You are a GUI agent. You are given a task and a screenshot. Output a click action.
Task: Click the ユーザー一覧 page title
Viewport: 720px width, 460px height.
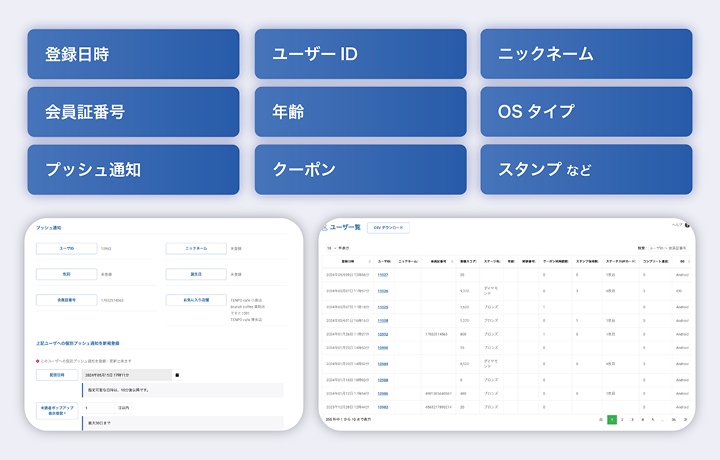[345, 227]
